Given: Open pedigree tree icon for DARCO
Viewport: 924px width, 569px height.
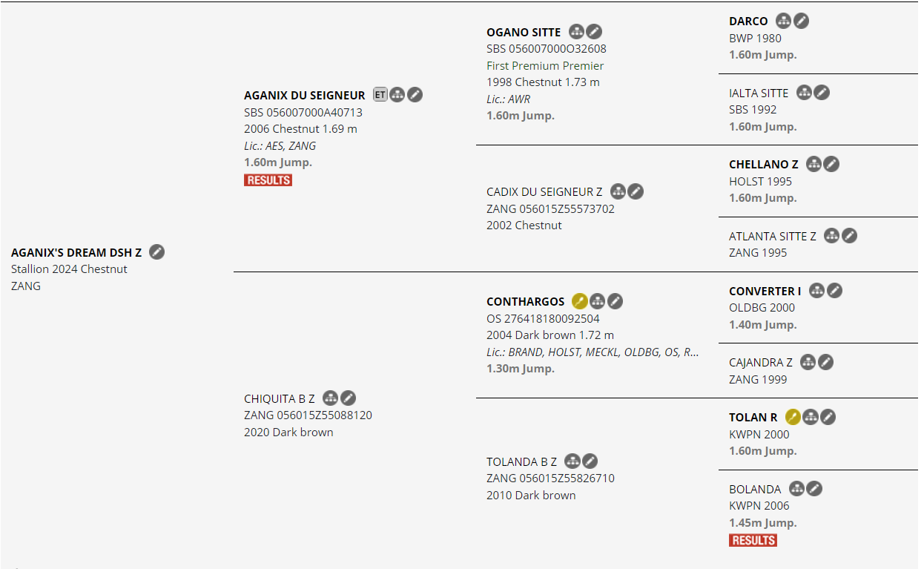Looking at the screenshot, I should (783, 22).
